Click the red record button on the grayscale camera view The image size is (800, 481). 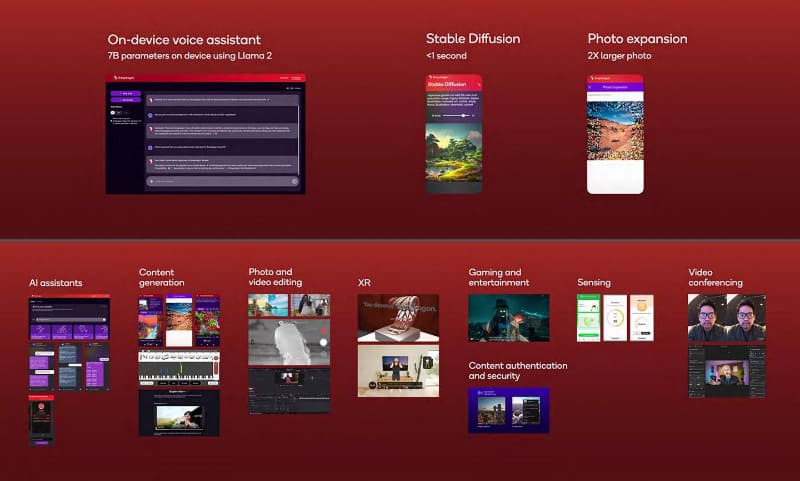323,331
